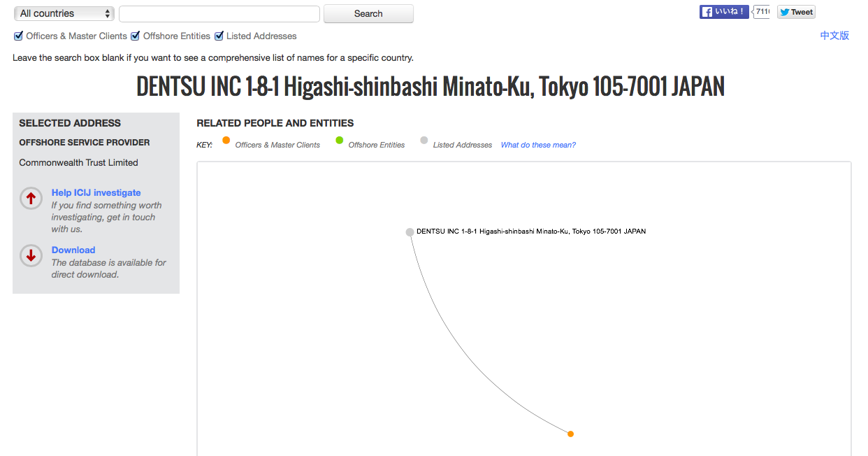This screenshot has height=456, width=868.
Task: Click the DENTSU INC node label in graph
Action: [x=531, y=231]
